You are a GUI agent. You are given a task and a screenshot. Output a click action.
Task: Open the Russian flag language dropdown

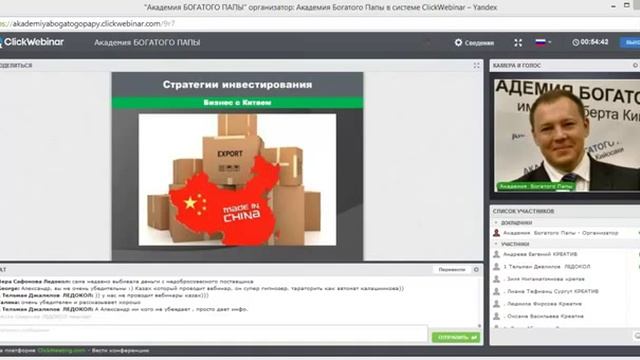click(x=543, y=42)
